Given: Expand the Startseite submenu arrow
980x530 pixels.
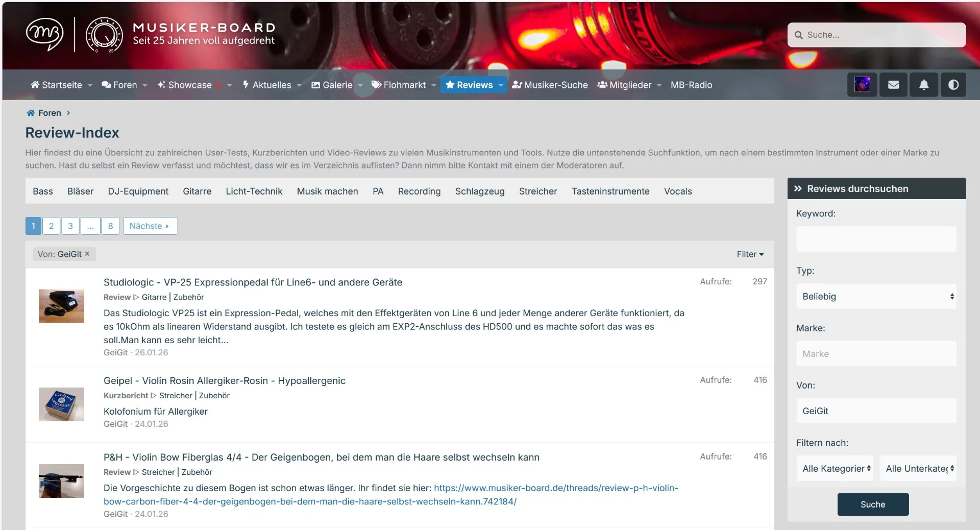Looking at the screenshot, I should tap(90, 85).
